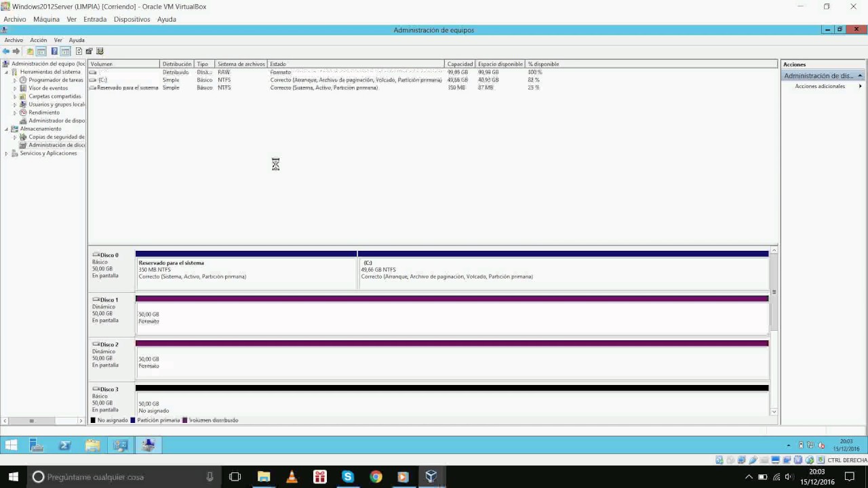Open VirtualBox Máquina menu
Viewport: 868px width, 488px height.
(46, 19)
